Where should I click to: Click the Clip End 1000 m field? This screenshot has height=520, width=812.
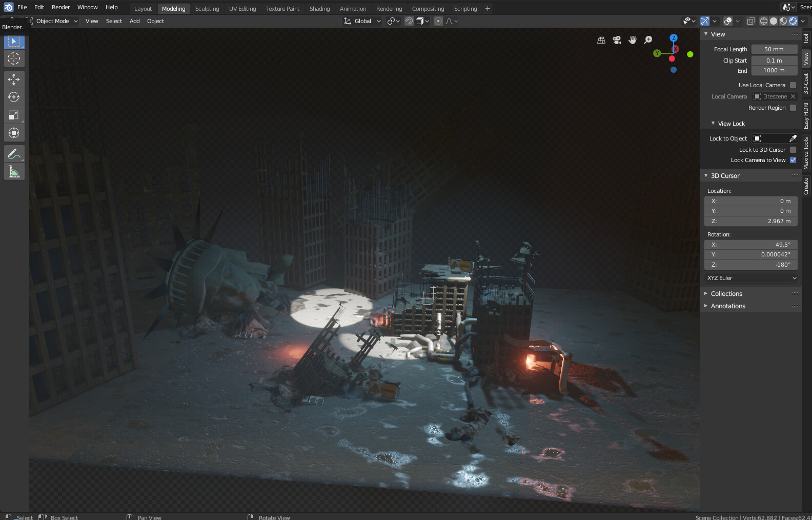[774, 70]
